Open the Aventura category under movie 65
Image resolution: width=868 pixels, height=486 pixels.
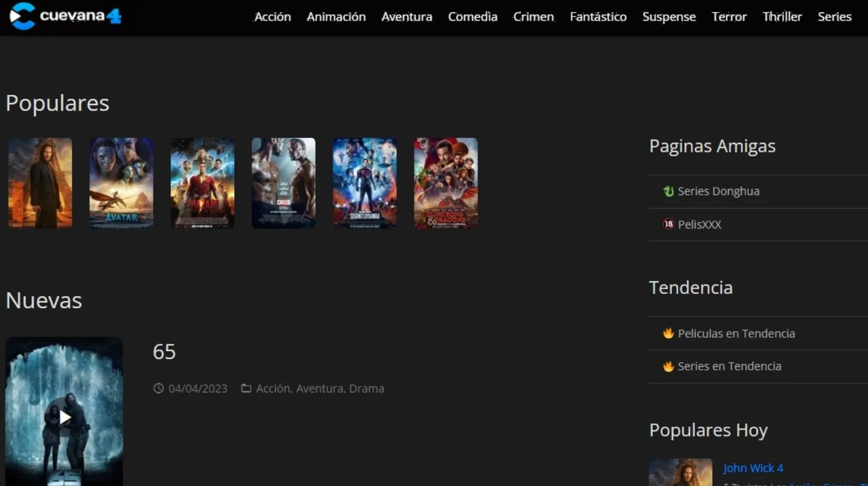pyautogui.click(x=321, y=388)
